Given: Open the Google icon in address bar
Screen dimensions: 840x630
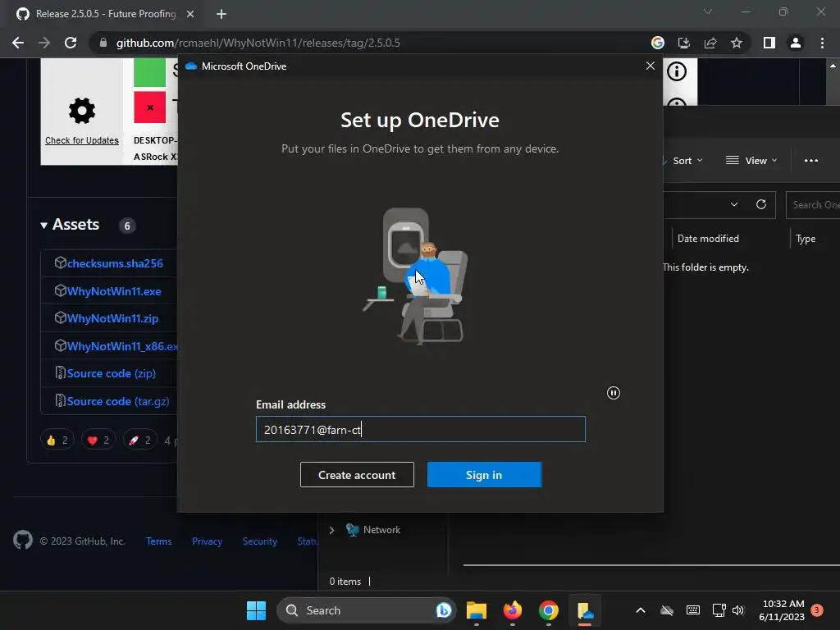Looking at the screenshot, I should (658, 43).
